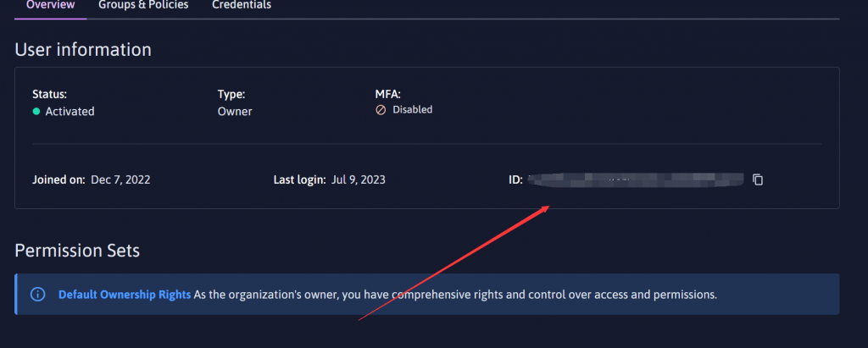868x348 pixels.
Task: Click the blurred ID value field
Action: point(636,180)
